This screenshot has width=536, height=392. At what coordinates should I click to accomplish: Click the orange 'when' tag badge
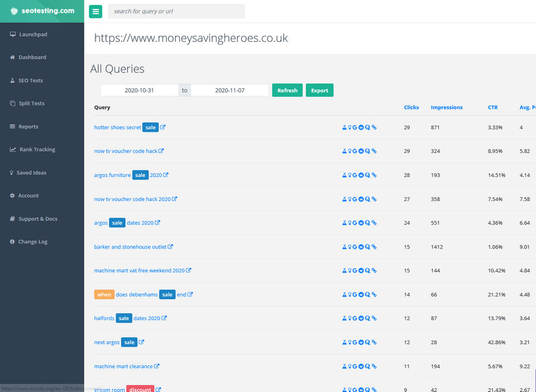pyautogui.click(x=104, y=294)
